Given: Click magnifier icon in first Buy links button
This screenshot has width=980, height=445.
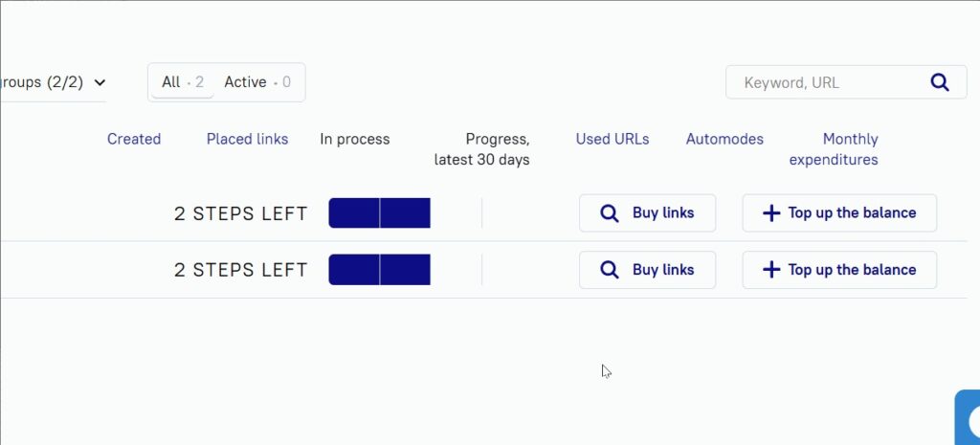Looking at the screenshot, I should tap(609, 213).
